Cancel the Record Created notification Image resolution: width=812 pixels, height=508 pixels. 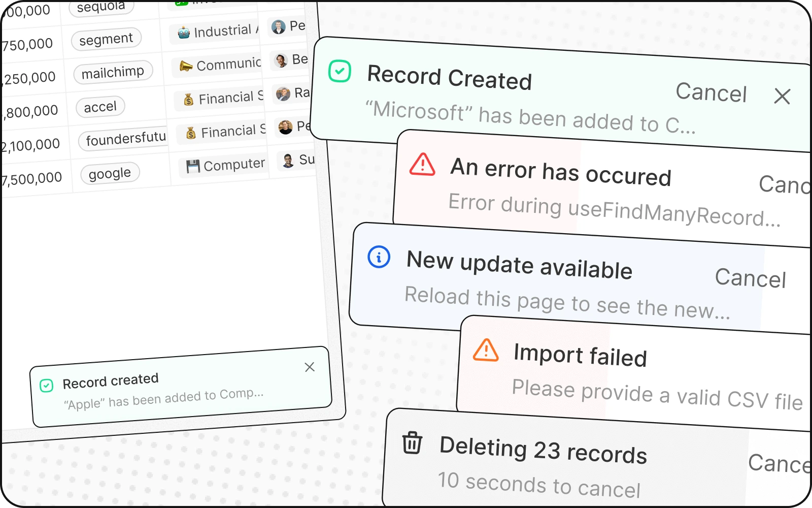pyautogui.click(x=711, y=92)
